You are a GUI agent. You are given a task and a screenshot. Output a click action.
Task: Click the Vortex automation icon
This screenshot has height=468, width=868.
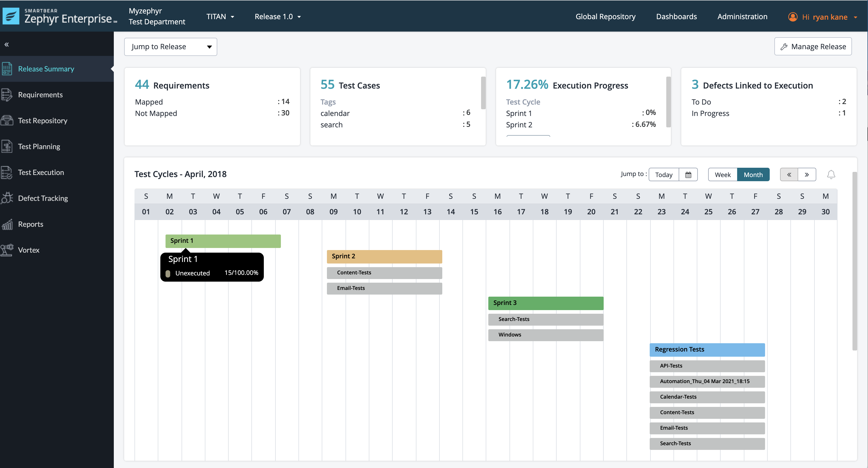pyautogui.click(x=7, y=250)
